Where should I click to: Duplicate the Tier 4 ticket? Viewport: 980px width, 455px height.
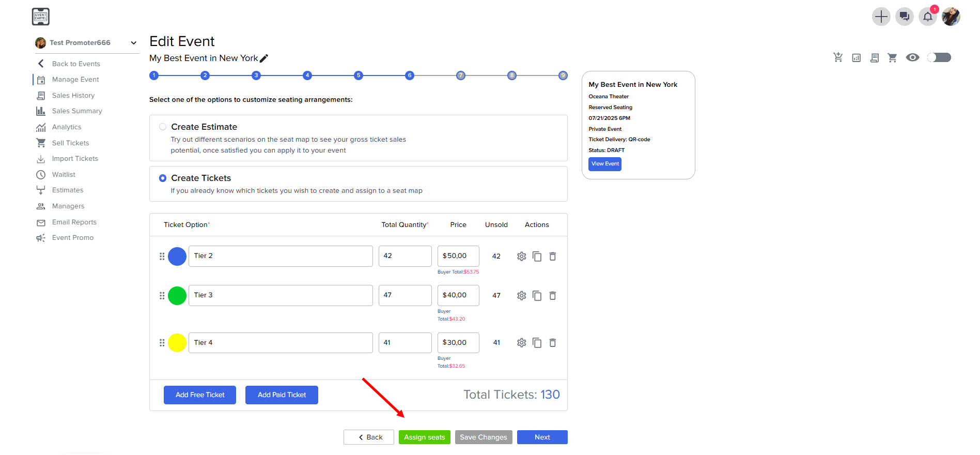[x=537, y=343]
